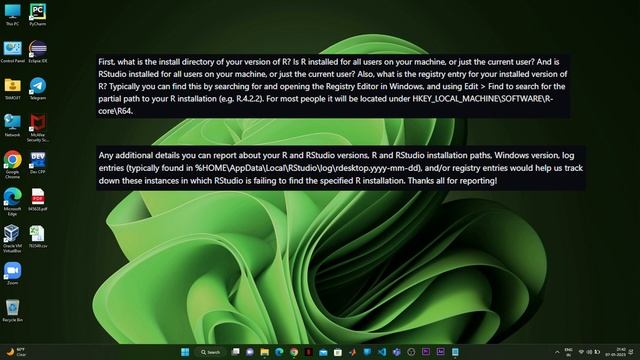Open Visual Studio Code on taskbar

click(382, 352)
